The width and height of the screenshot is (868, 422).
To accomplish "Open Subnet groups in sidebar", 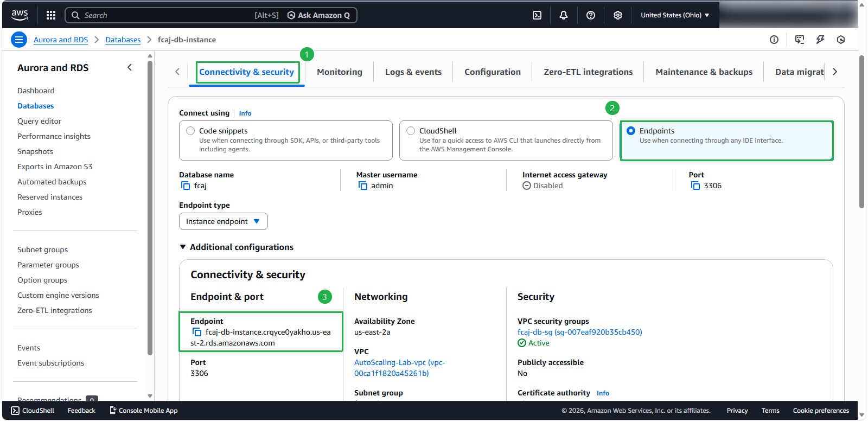I will [43, 250].
